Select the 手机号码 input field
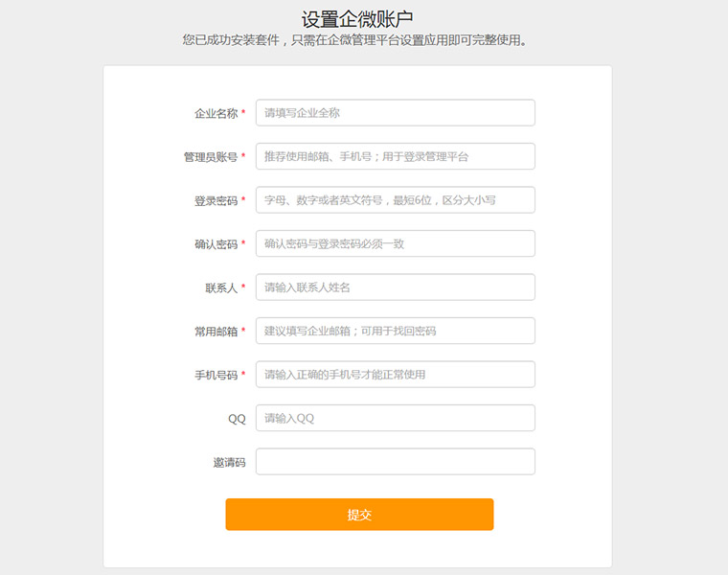728x575 pixels. point(395,375)
